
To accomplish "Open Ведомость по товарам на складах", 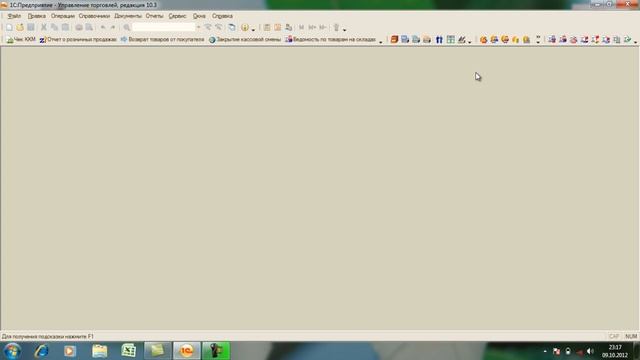I will [x=330, y=40].
